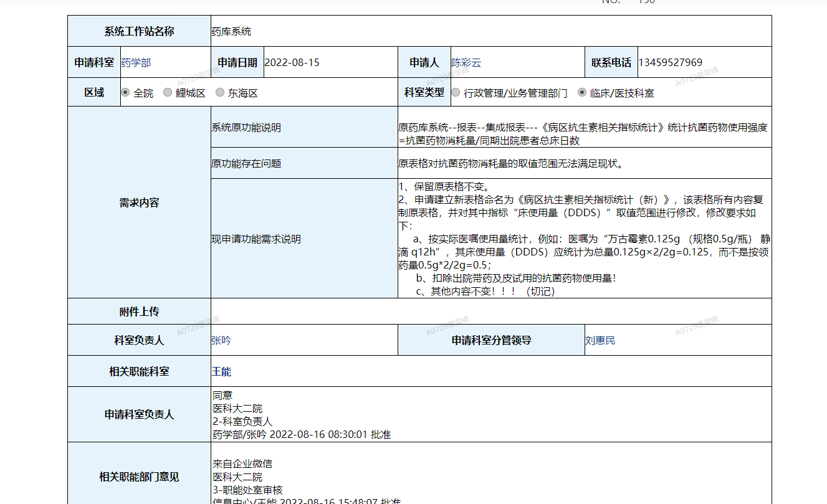Click the text 原表格对抗菌药物消耗量的取值范围无法满足现状
The height and width of the screenshot is (504, 827).
(x=511, y=164)
